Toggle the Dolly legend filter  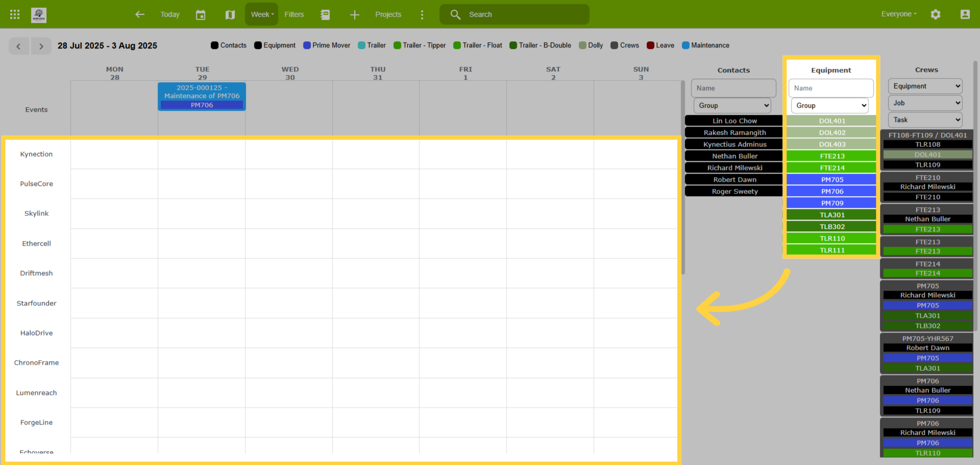click(591, 45)
